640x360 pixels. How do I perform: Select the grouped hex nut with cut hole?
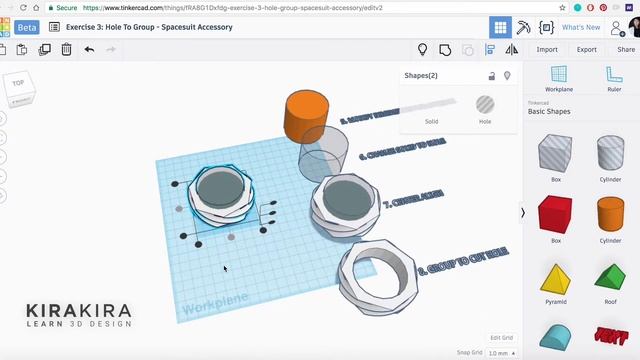tap(377, 277)
